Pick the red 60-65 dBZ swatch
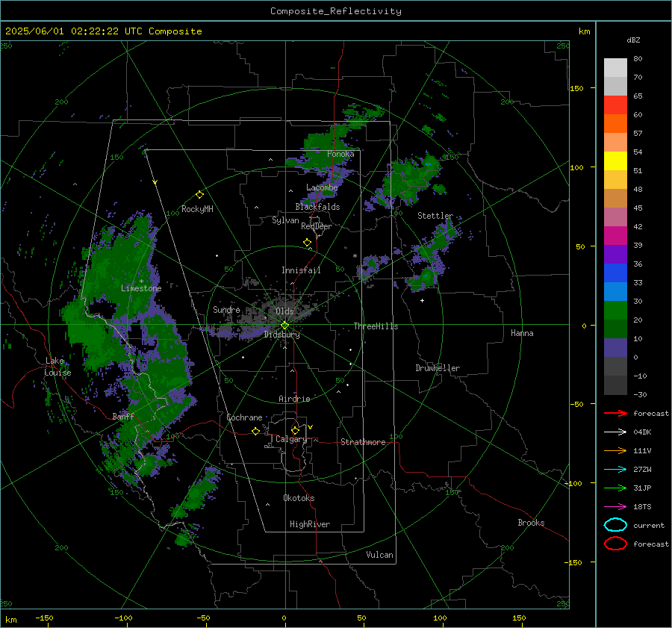Screen dimensions: 672x628 (615, 105)
